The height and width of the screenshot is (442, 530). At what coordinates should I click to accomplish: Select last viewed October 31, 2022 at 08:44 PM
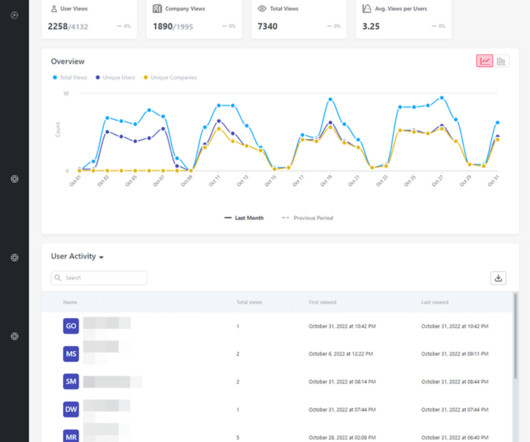click(455, 382)
